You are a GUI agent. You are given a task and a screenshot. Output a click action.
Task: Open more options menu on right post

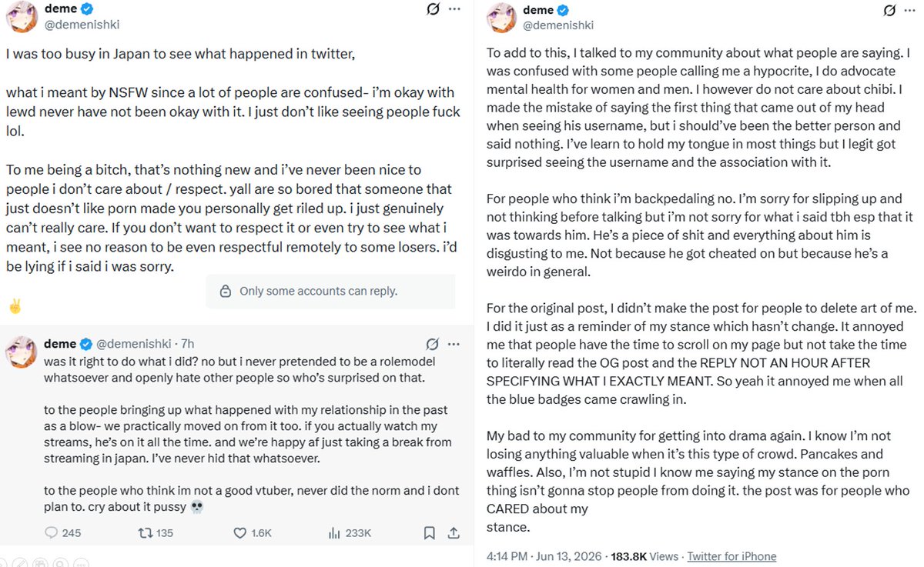click(x=911, y=11)
